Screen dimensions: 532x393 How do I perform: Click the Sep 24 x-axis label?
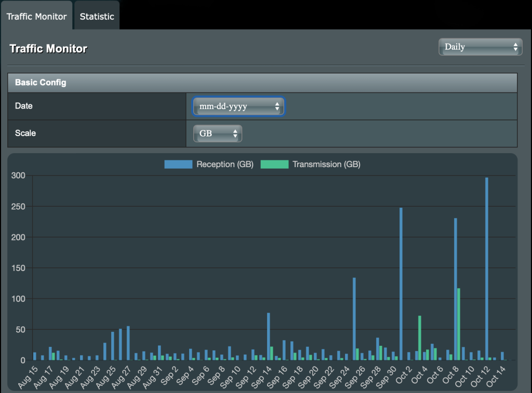[x=340, y=377]
